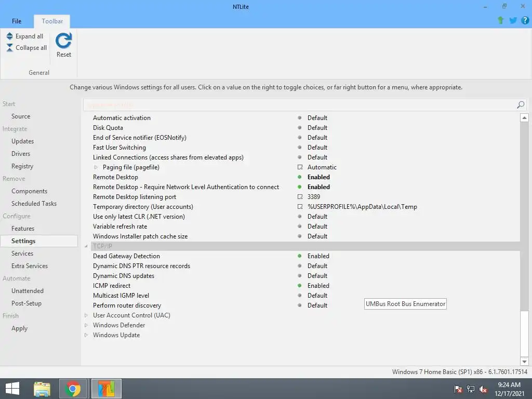This screenshot has height=399, width=532.
Task: Toggle Variable refresh rate Default value
Action: (317, 227)
